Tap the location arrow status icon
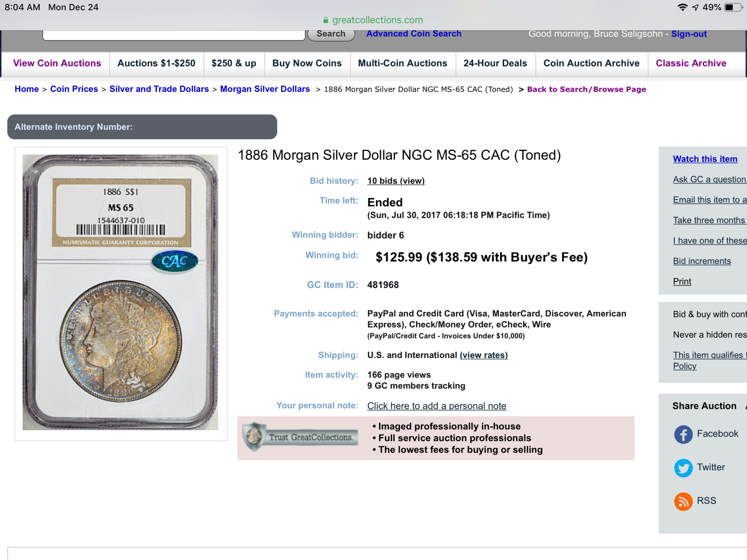This screenshot has height=560, width=747. [x=695, y=7]
